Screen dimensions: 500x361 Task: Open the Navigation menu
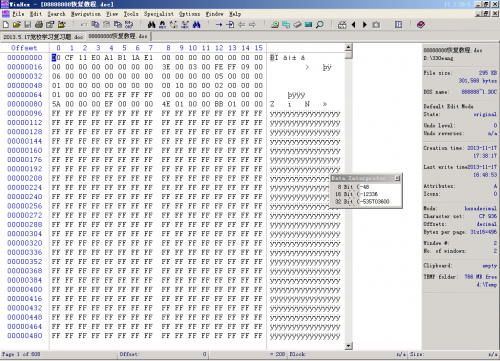point(86,14)
